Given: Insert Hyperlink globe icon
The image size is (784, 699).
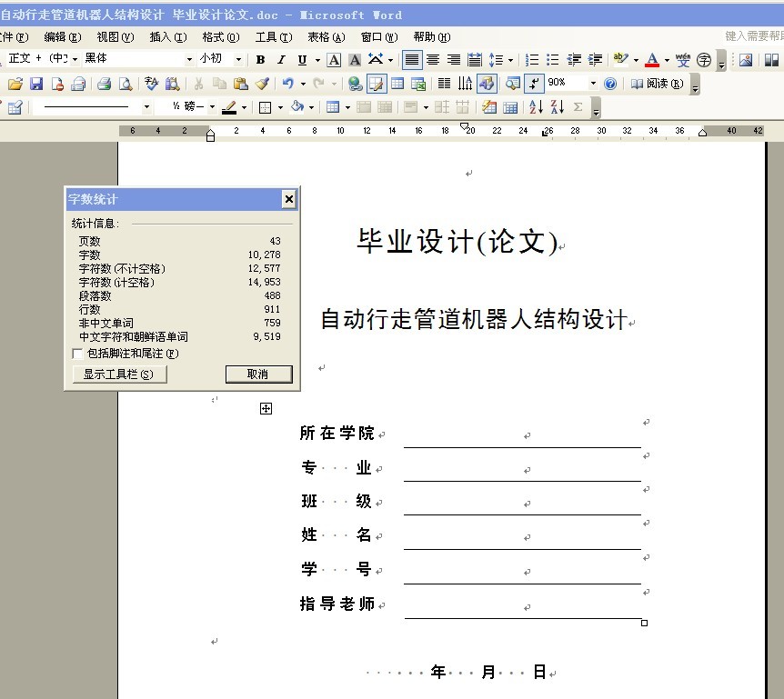Looking at the screenshot, I should click(355, 84).
